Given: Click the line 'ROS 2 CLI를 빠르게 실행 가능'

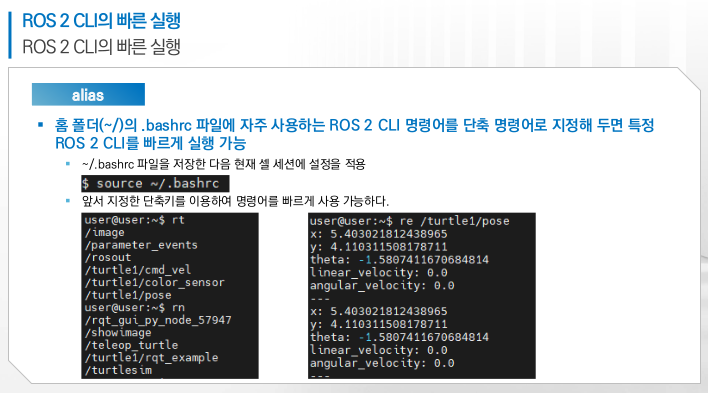Looking at the screenshot, I should click(x=150, y=143).
